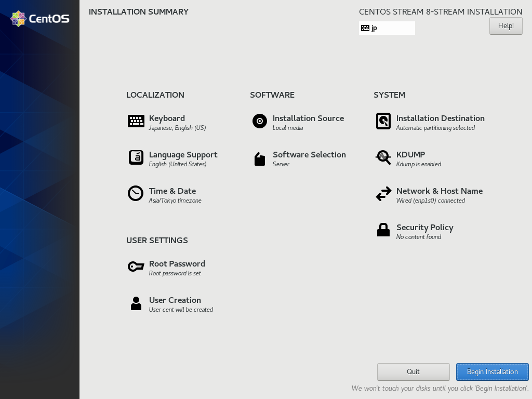532x399 pixels.
Task: Click the Installation Destination hard drive icon
Action: point(383,121)
